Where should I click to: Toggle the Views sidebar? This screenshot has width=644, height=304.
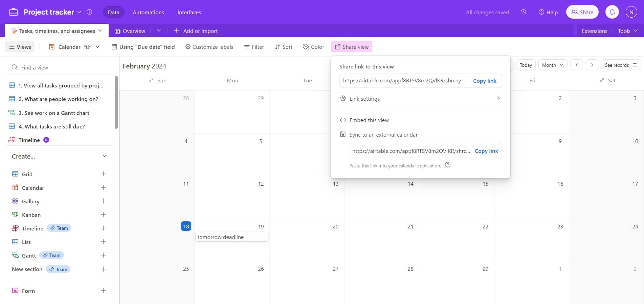pyautogui.click(x=20, y=47)
